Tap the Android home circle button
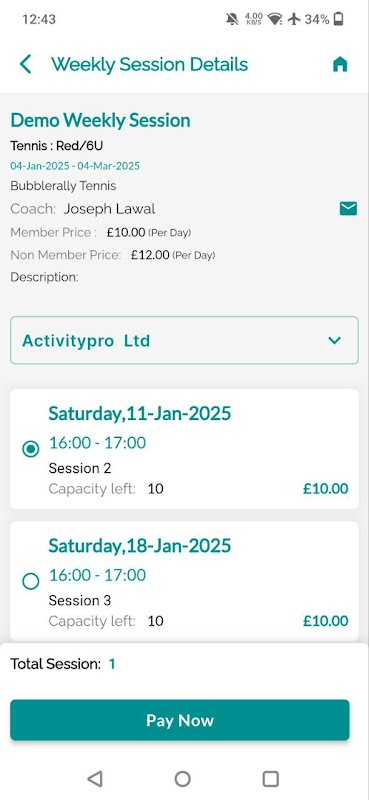Screen dimensions: 369x800 [183, 779]
